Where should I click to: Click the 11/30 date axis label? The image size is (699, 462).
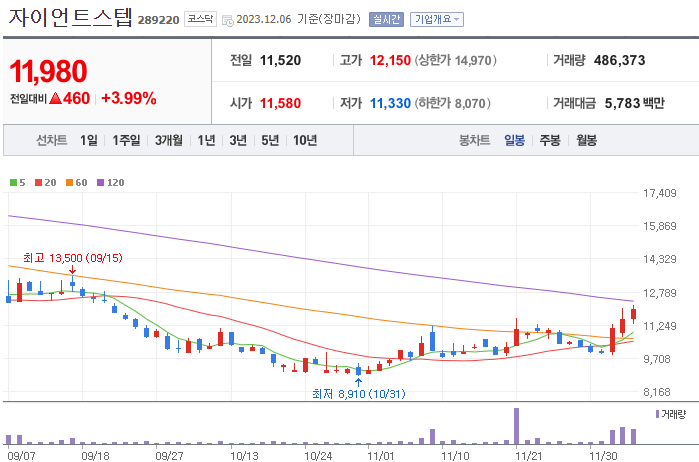(603, 456)
